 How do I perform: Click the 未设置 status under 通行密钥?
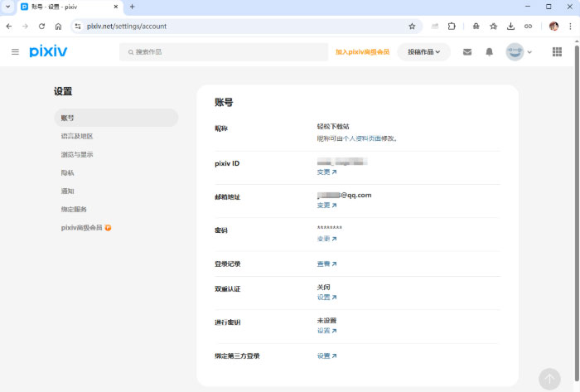tap(326, 320)
